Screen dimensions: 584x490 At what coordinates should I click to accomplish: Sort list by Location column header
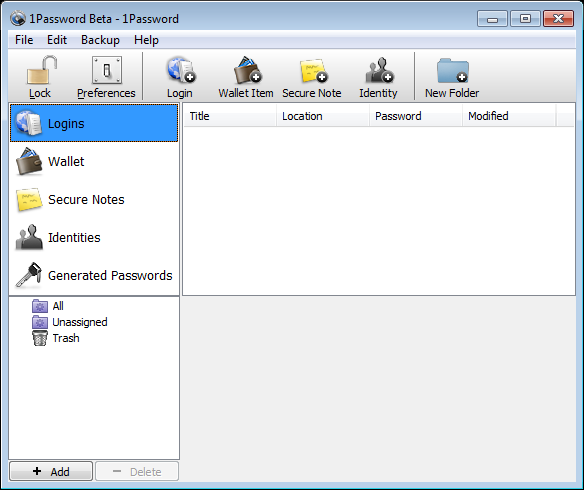point(323,116)
